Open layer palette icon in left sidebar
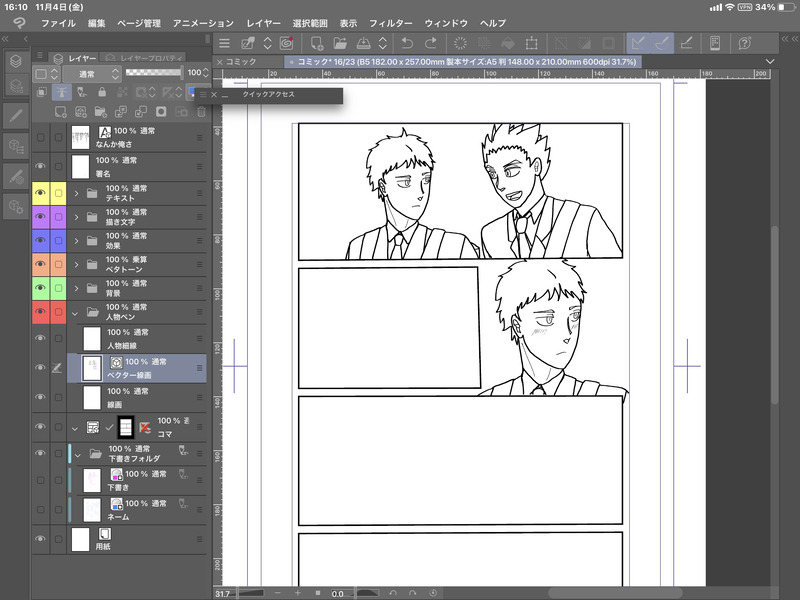 [16, 61]
